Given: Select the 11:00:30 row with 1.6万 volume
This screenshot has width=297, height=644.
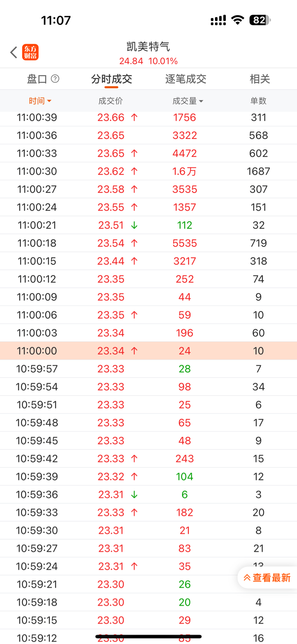Looking at the screenshot, I should point(148,171).
